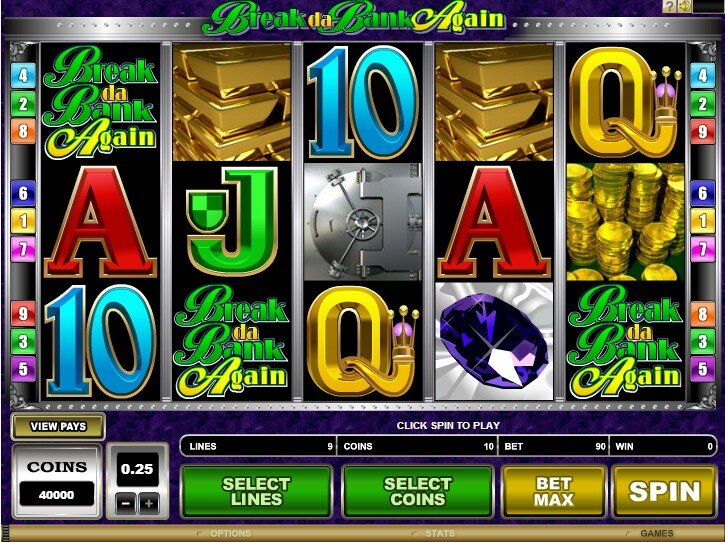Click the purple diamond gem symbol
Viewport: 725px width, 542px height.
point(494,341)
